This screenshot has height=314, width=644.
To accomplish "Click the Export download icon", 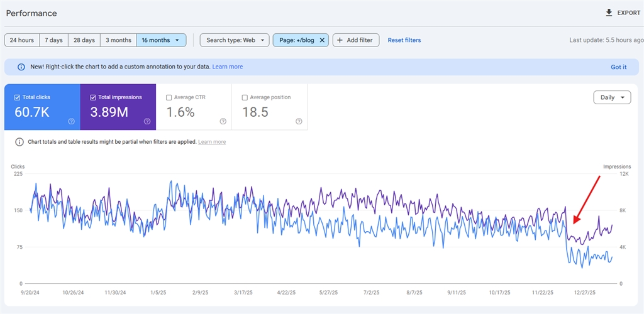I will (x=608, y=13).
